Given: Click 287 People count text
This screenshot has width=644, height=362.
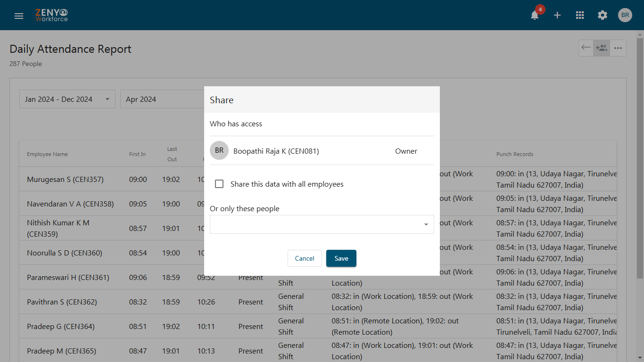Looking at the screenshot, I should (x=25, y=64).
